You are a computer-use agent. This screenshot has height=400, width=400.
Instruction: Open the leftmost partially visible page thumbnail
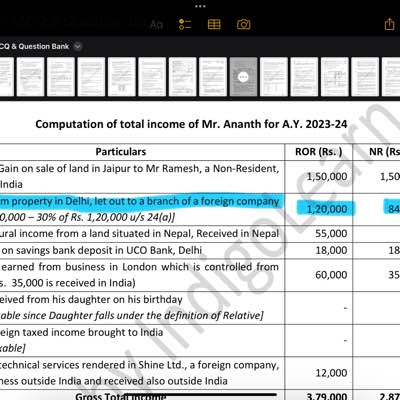click(x=7, y=77)
